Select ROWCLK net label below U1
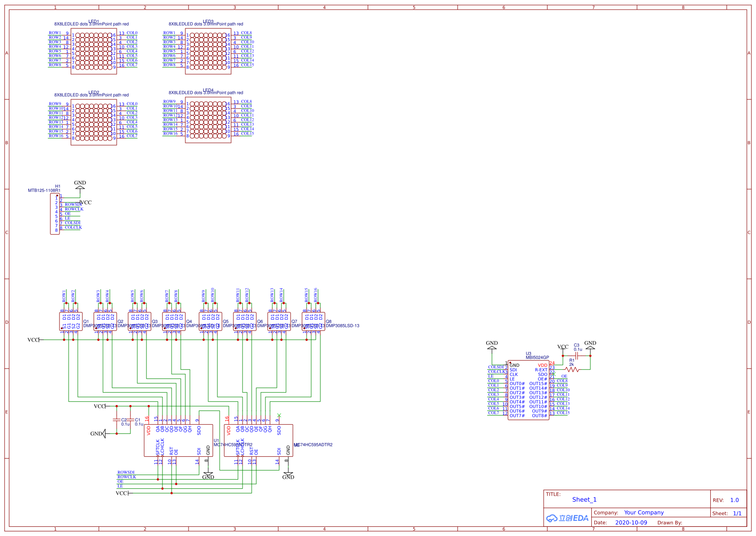This screenshot has width=756, height=536. pos(127,477)
